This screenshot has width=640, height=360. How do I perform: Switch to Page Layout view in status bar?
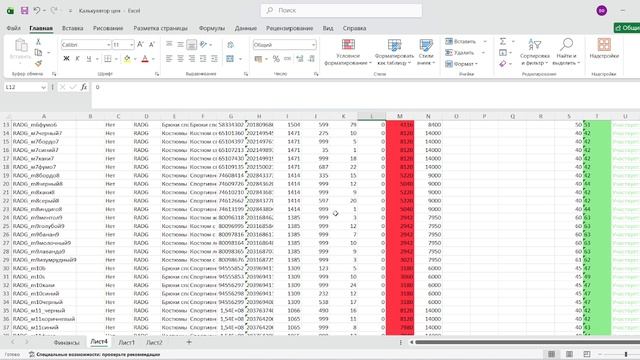point(569,354)
